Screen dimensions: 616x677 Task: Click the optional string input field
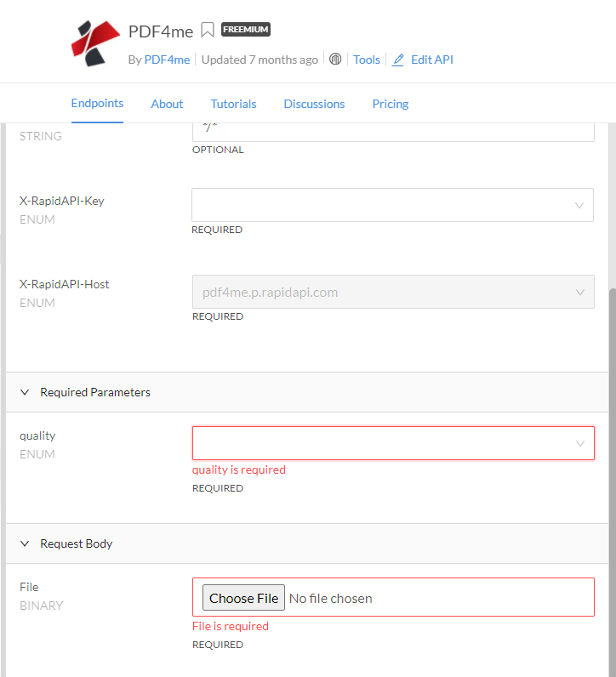[393, 132]
